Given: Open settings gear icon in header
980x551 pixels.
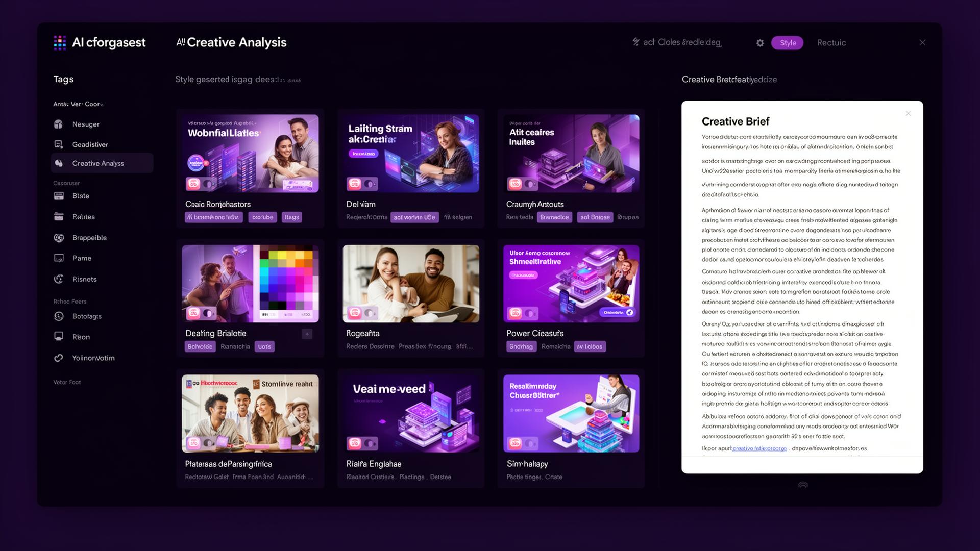Looking at the screenshot, I should click(760, 43).
